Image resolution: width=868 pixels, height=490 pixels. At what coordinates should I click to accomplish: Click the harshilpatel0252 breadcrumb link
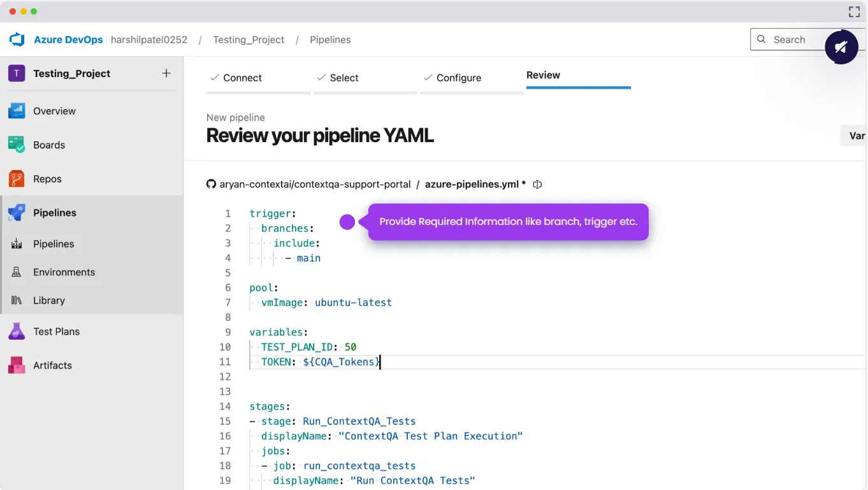pos(149,40)
